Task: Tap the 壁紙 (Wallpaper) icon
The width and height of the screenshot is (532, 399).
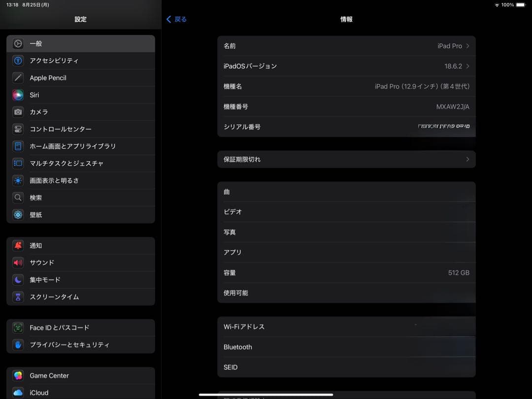Action: 18,215
